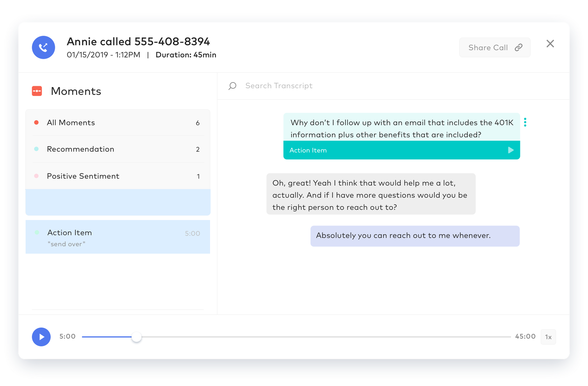Change the 1x playback speed

(548, 337)
